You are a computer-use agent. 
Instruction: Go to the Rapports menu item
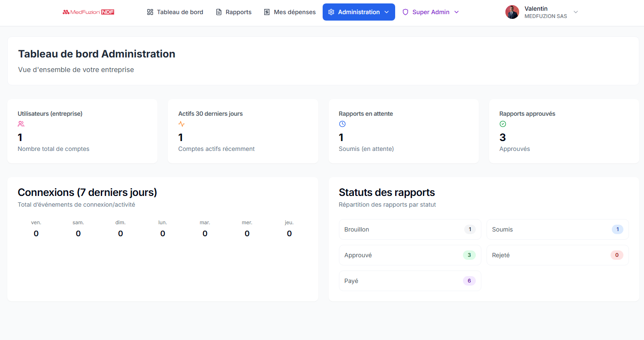coord(233,12)
